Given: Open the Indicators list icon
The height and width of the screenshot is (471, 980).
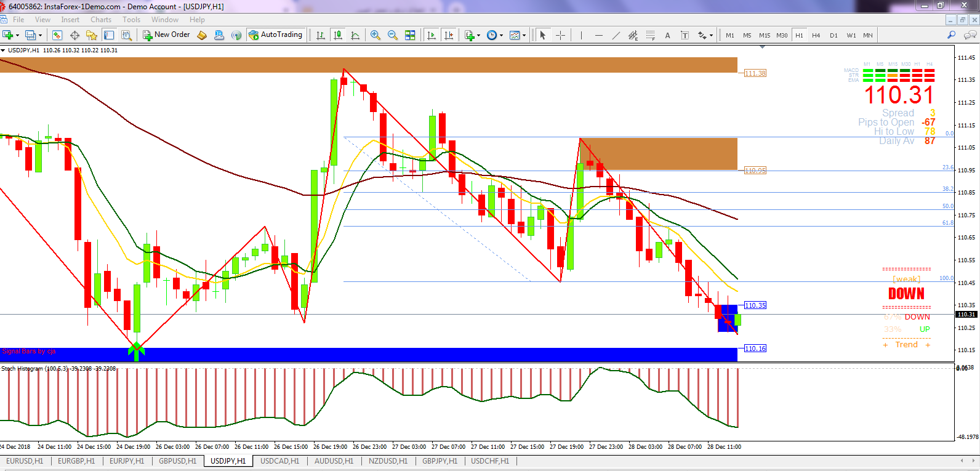Looking at the screenshot, I should [470, 35].
